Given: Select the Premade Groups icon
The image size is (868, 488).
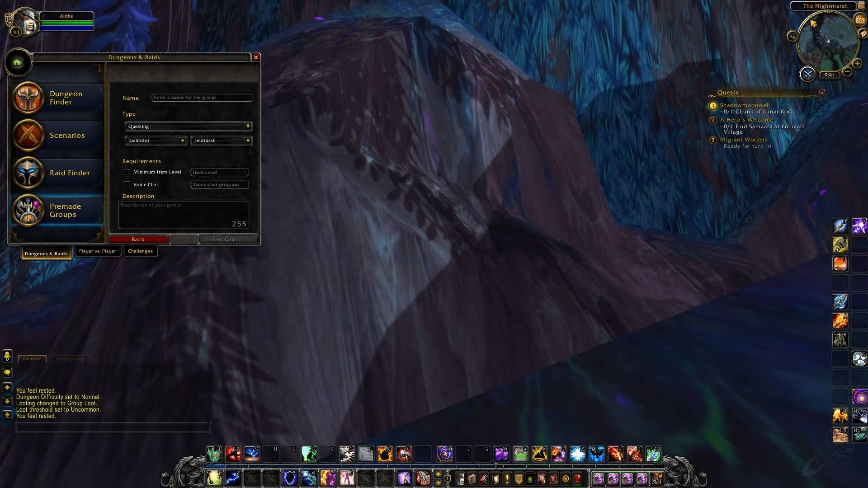Looking at the screenshot, I should pyautogui.click(x=28, y=210).
